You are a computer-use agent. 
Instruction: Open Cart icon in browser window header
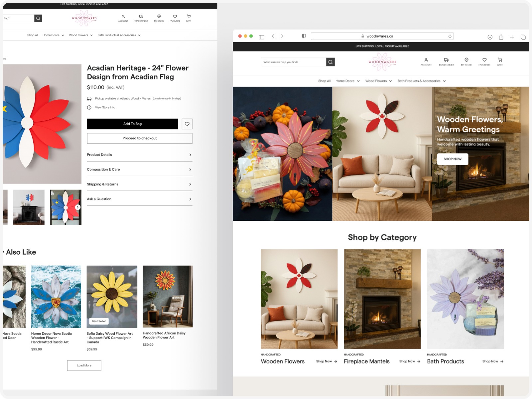(x=500, y=62)
